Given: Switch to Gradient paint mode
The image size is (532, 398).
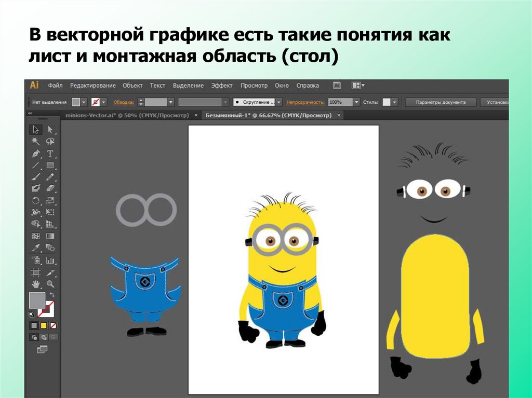Looking at the screenshot, I should point(44,325).
